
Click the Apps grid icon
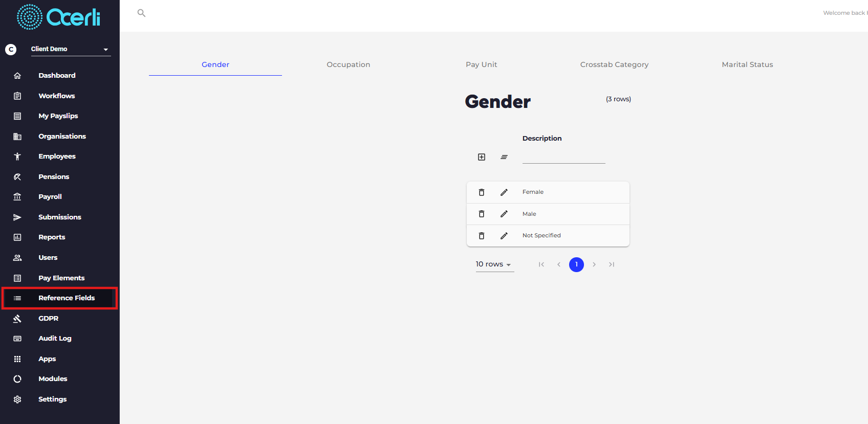[17, 359]
